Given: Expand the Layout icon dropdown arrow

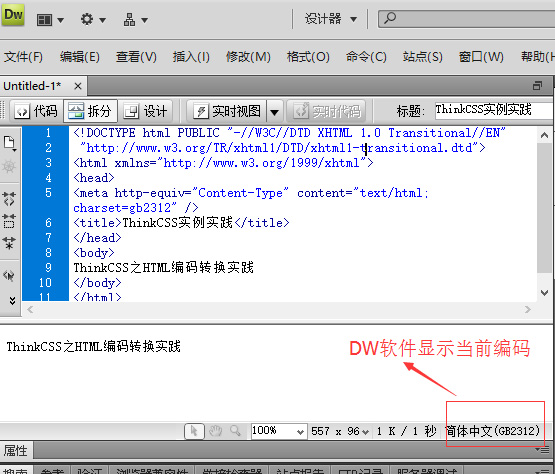Looking at the screenshot, I should (61, 20).
